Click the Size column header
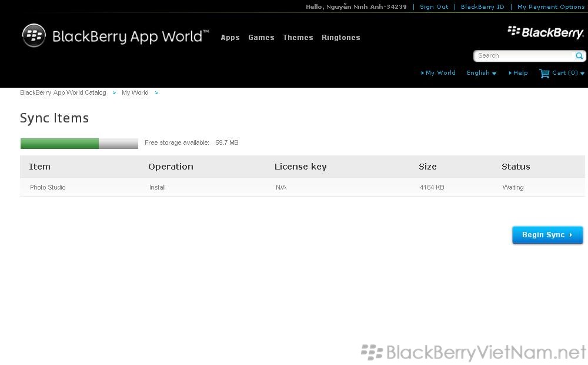 point(427,167)
